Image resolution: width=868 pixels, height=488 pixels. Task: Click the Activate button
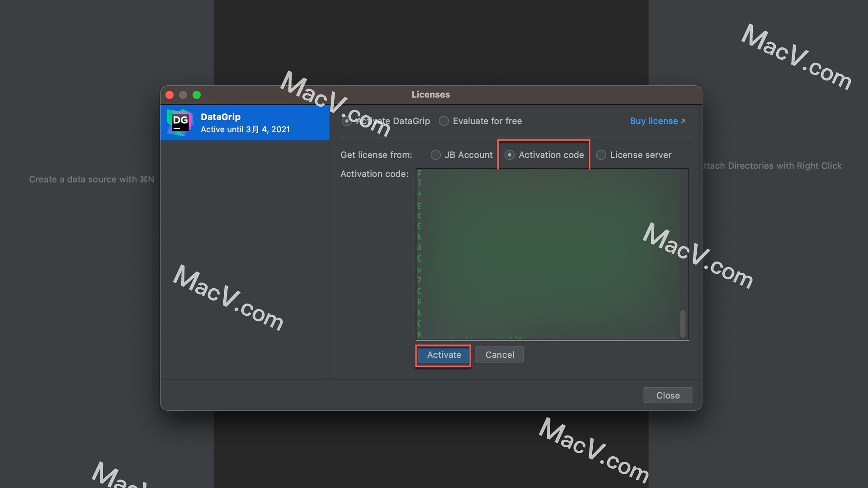coord(443,355)
